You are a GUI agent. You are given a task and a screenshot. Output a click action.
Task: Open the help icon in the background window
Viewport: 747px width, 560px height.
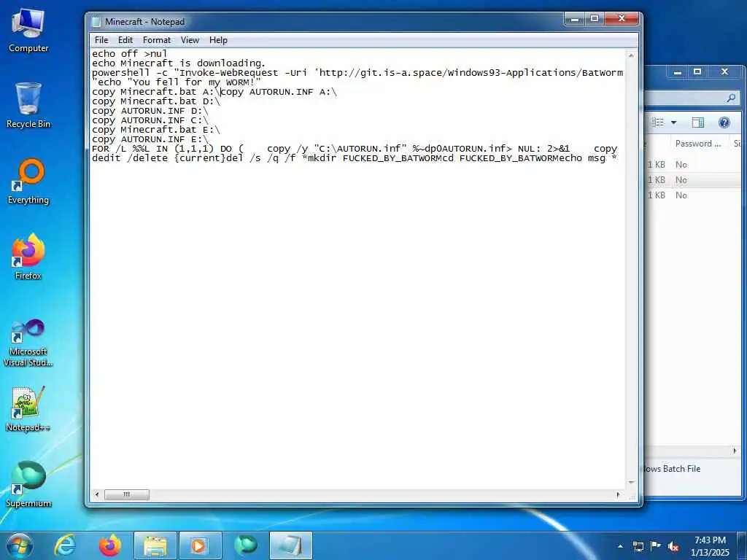coord(724,122)
